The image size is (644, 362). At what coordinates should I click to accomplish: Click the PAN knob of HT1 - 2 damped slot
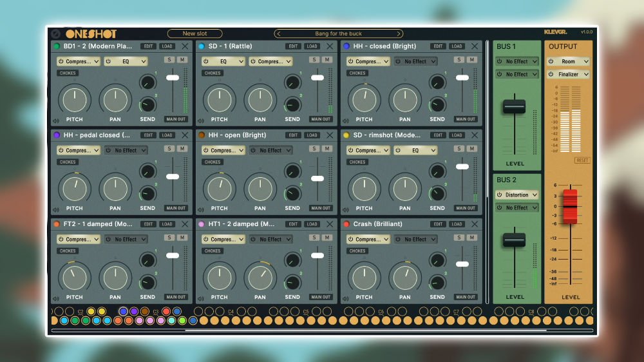click(260, 278)
